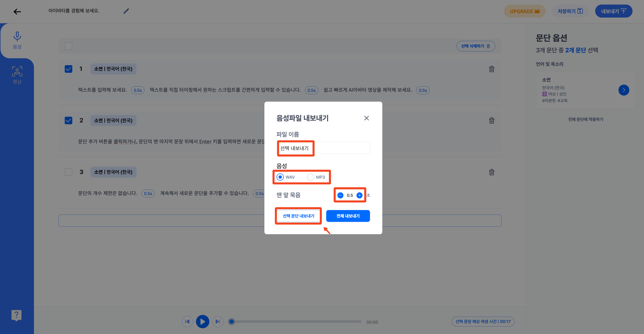Screen dimensions: 644x334
Task: Decrease leading silence with minus button
Action: tap(340, 195)
